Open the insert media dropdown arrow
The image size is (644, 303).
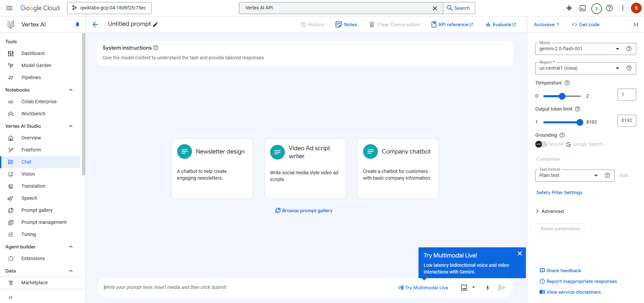(474, 287)
